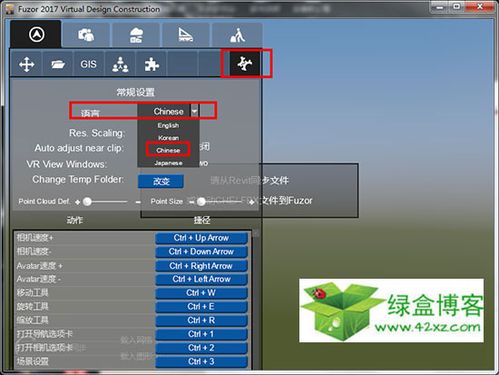The width and height of the screenshot is (499, 375).
Task: Open the navigation compass tab
Action: [36, 34]
